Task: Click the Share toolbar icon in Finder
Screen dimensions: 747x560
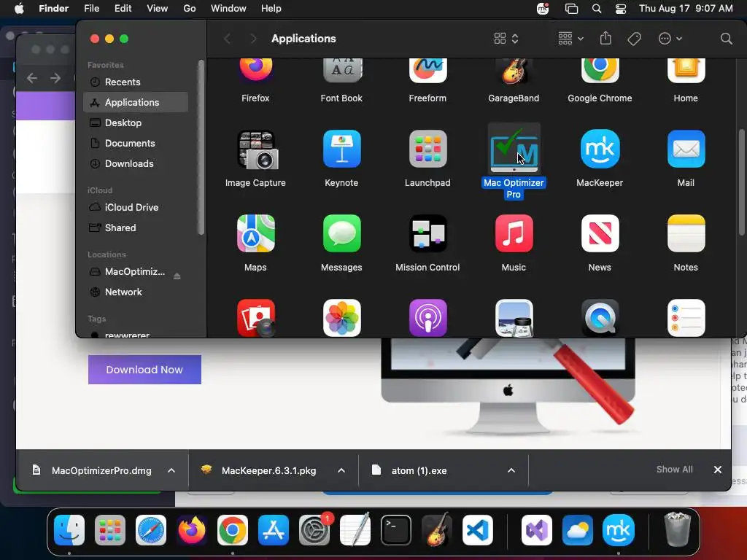Action: click(x=605, y=38)
